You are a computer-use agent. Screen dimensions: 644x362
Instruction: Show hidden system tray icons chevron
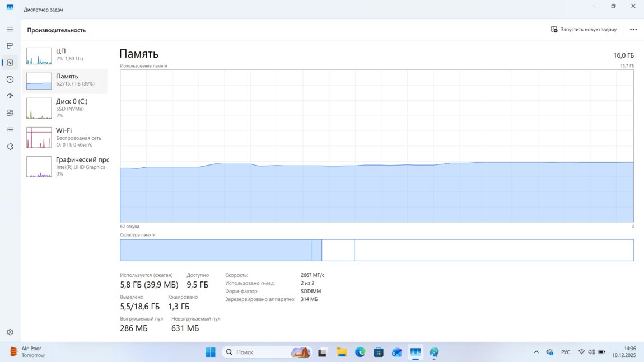536,352
